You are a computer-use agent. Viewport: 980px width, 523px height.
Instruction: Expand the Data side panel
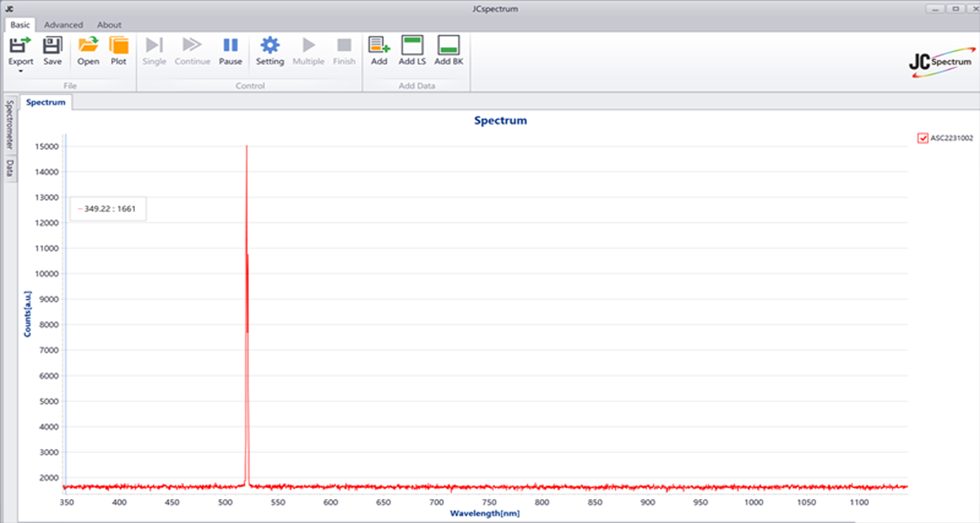tap(10, 169)
